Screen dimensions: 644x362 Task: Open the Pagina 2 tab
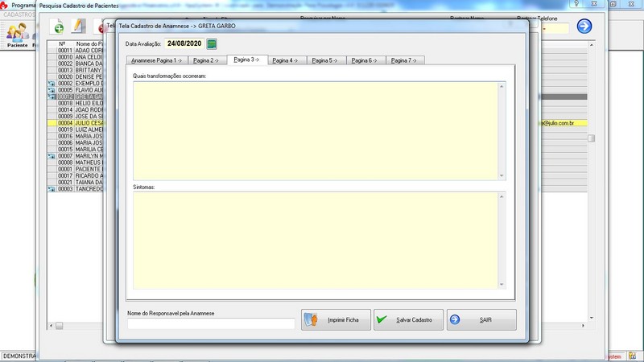pyautogui.click(x=206, y=60)
